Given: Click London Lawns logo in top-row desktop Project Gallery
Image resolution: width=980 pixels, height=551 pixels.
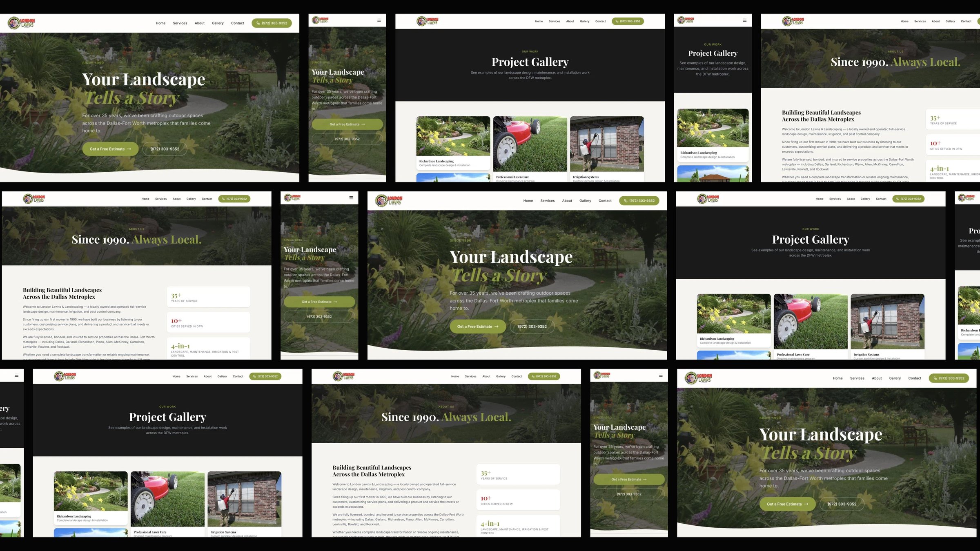Looking at the screenshot, I should coord(427,21).
